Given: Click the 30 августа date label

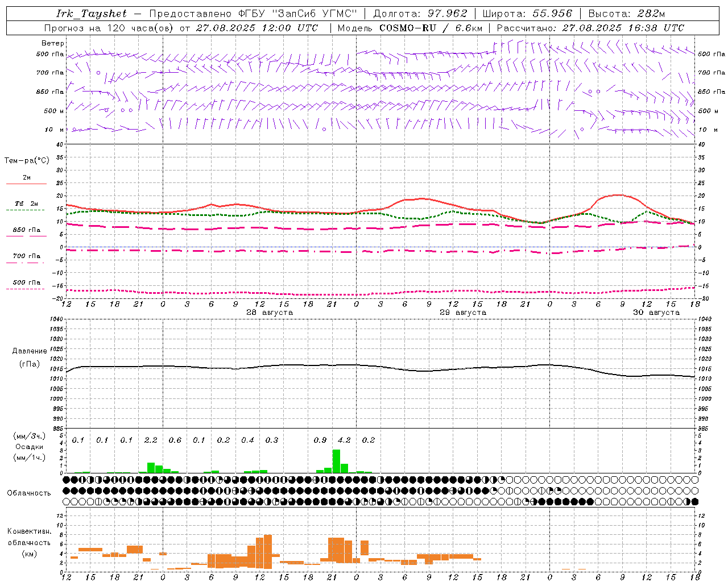Looking at the screenshot, I should point(656,313).
